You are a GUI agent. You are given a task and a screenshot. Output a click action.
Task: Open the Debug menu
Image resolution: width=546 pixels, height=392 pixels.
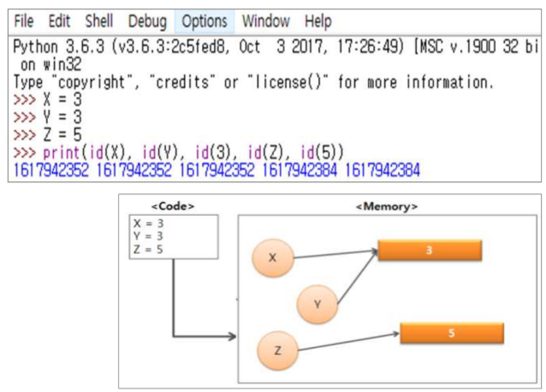[147, 22]
